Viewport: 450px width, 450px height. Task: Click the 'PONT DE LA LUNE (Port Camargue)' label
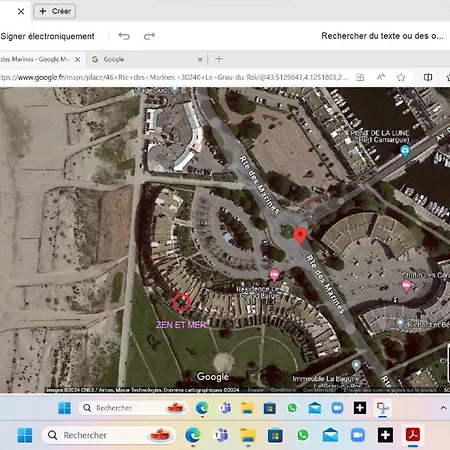pos(380,136)
